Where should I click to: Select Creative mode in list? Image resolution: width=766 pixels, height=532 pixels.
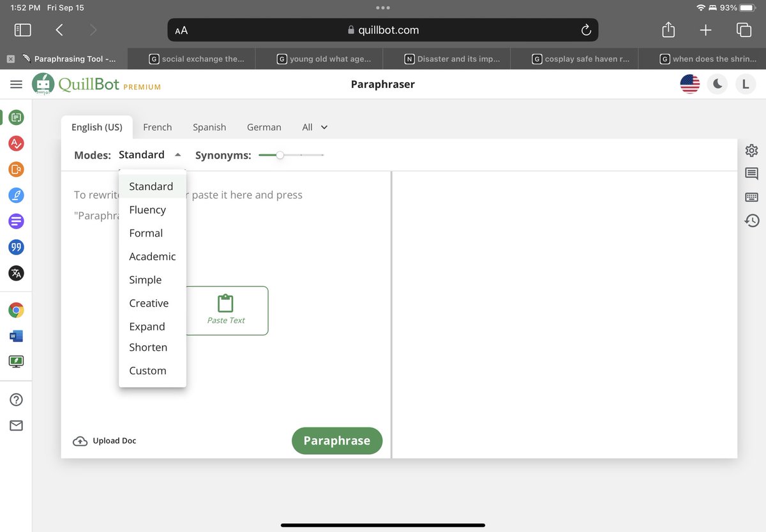152,304
